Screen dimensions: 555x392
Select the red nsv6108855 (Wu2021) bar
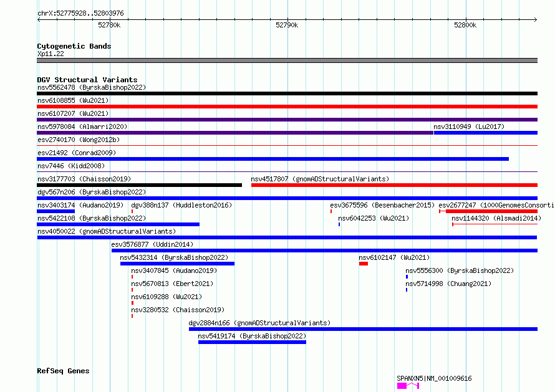coord(287,107)
